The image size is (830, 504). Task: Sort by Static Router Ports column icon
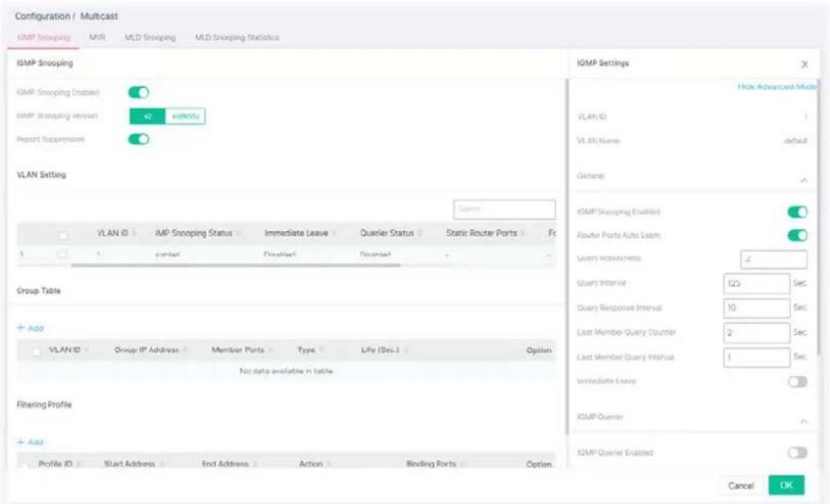[x=522, y=234]
